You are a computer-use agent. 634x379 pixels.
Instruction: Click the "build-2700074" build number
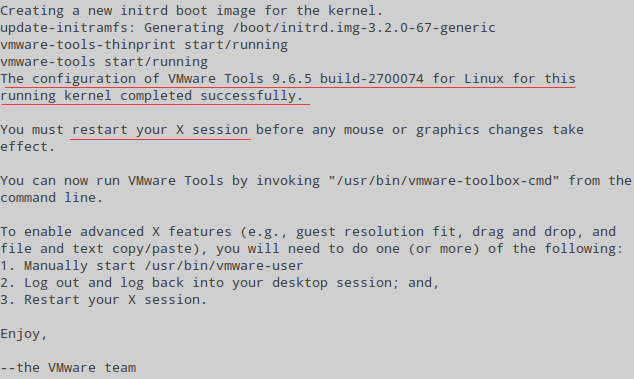(x=372, y=78)
